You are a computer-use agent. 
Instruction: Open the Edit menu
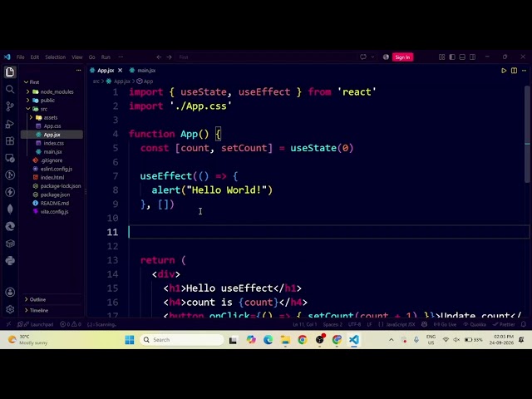[x=35, y=57]
